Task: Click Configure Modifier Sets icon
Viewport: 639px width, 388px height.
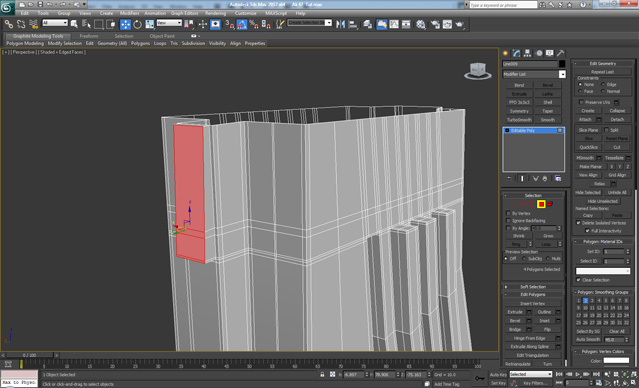Action: coord(558,179)
